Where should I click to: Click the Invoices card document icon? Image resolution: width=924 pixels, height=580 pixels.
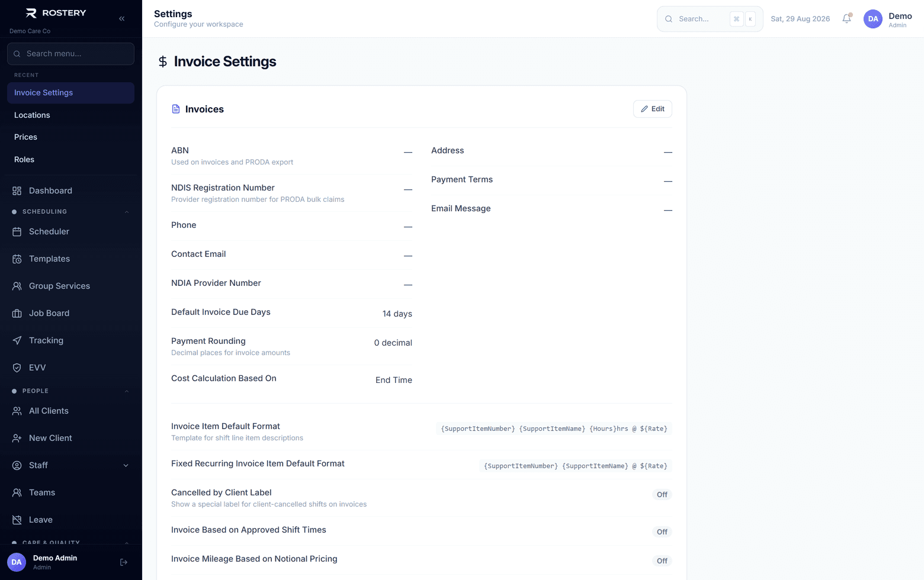(x=176, y=109)
